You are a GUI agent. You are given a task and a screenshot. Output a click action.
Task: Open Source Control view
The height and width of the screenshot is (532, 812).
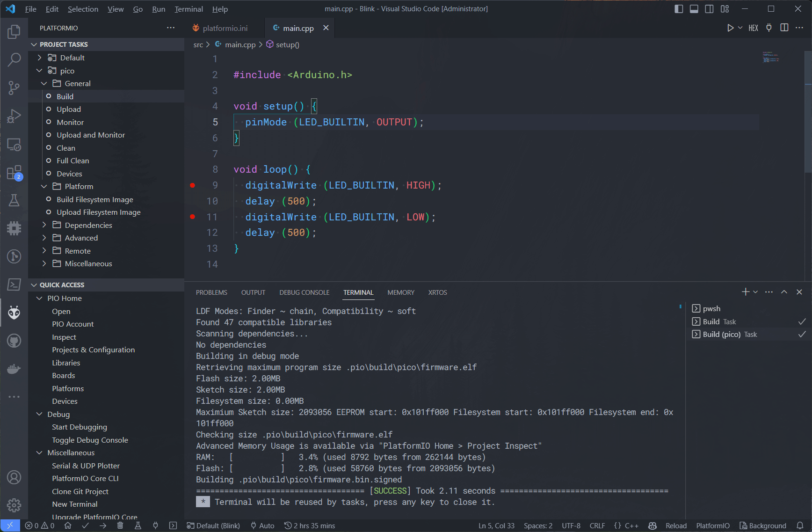click(14, 87)
